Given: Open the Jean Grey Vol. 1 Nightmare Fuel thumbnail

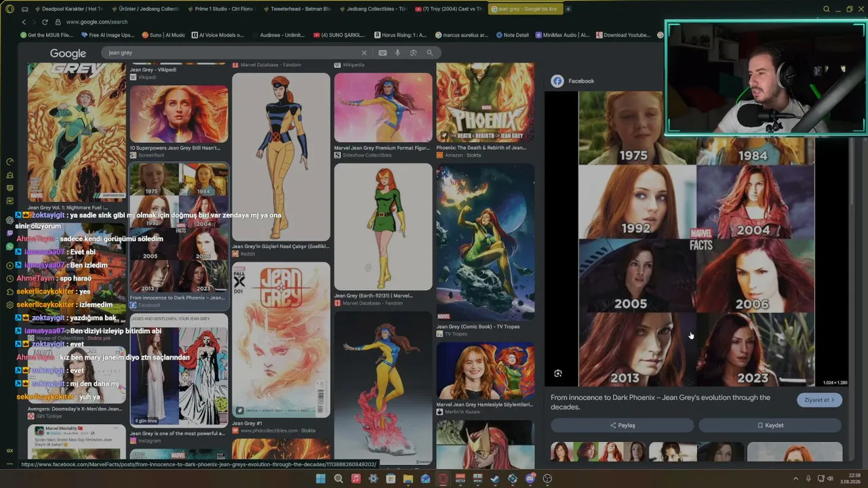Looking at the screenshot, I should click(77, 133).
